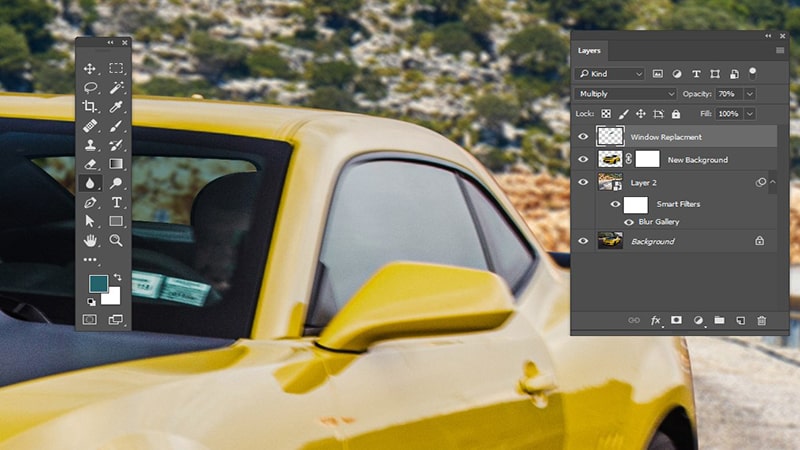Filter for smart objects

pos(734,74)
